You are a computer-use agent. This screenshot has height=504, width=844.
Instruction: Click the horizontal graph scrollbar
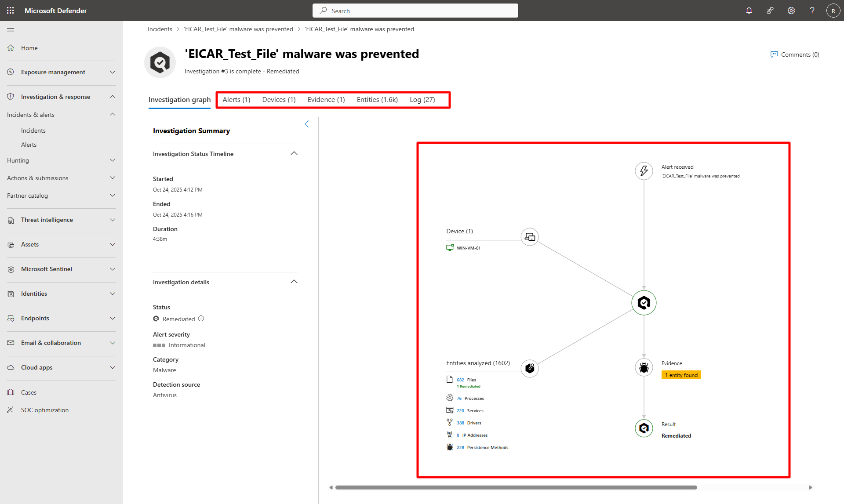[x=516, y=487]
